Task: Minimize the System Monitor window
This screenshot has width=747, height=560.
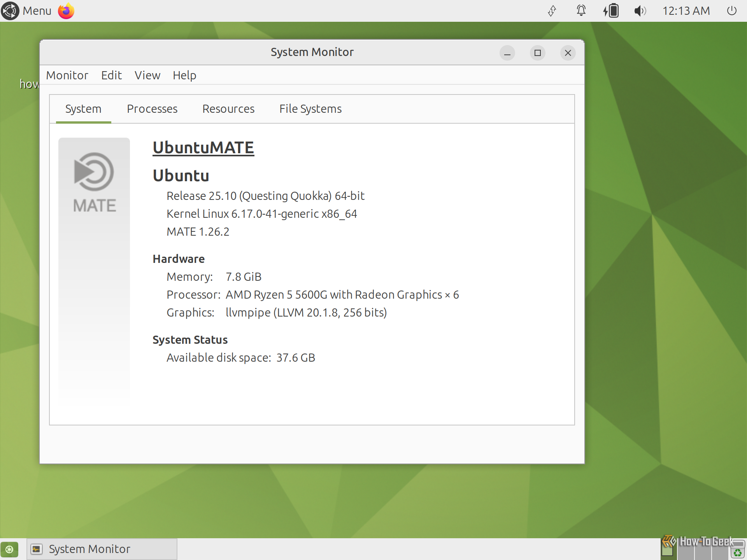Action: coord(507,53)
